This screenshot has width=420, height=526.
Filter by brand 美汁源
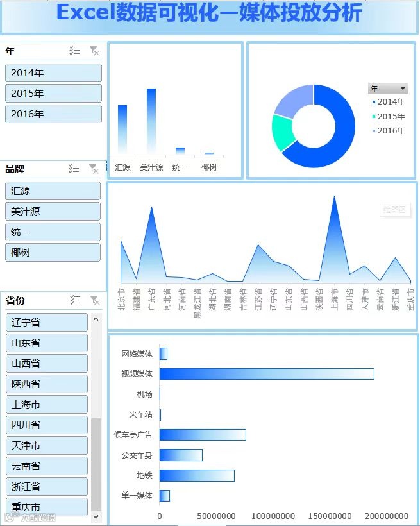pyautogui.click(x=53, y=211)
